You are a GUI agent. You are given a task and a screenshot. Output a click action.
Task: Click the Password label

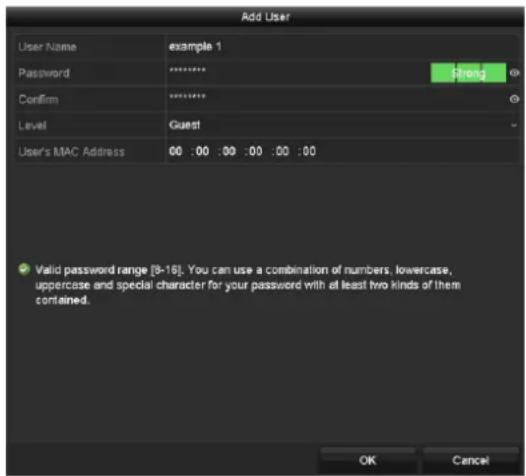coord(44,73)
